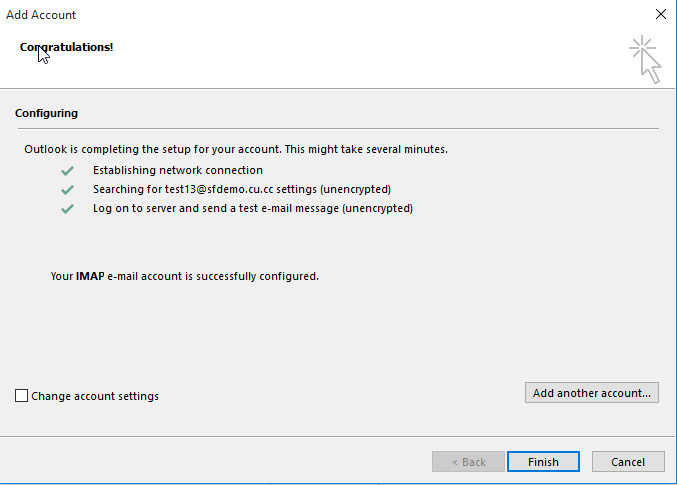The height and width of the screenshot is (485, 677).
Task: Click the Finish button
Action: [x=543, y=462]
